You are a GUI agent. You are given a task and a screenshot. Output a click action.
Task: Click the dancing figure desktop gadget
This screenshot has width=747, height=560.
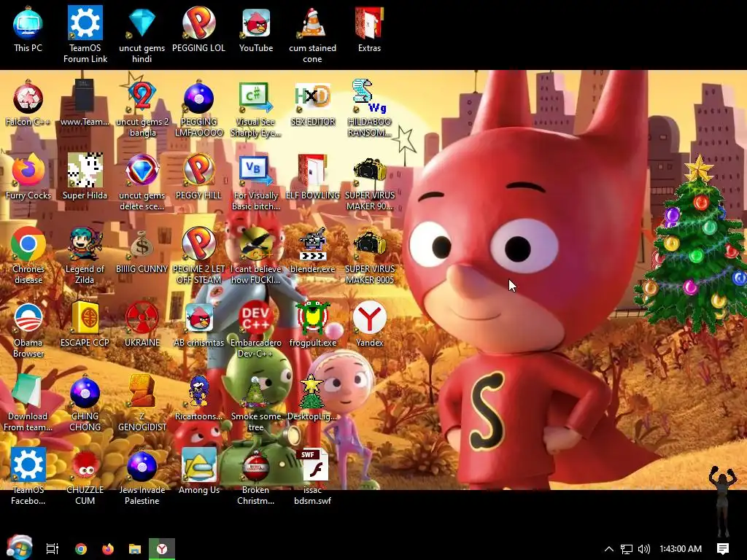[x=723, y=500]
